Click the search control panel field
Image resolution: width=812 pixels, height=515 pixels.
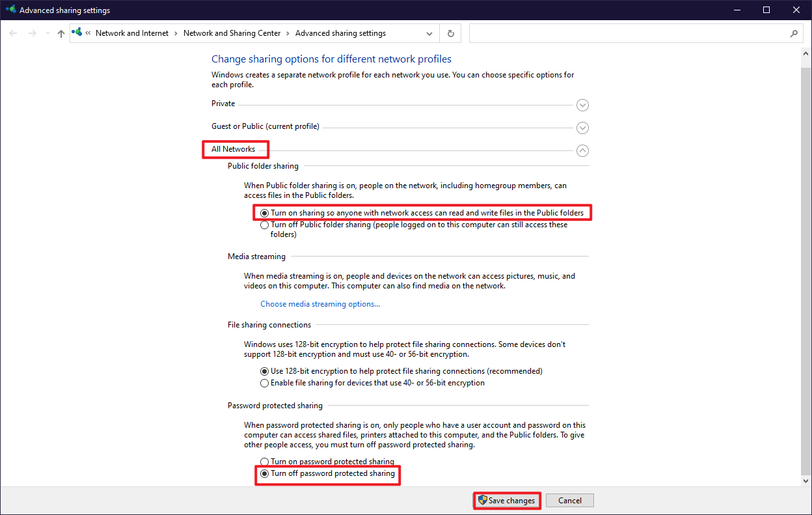coord(636,33)
